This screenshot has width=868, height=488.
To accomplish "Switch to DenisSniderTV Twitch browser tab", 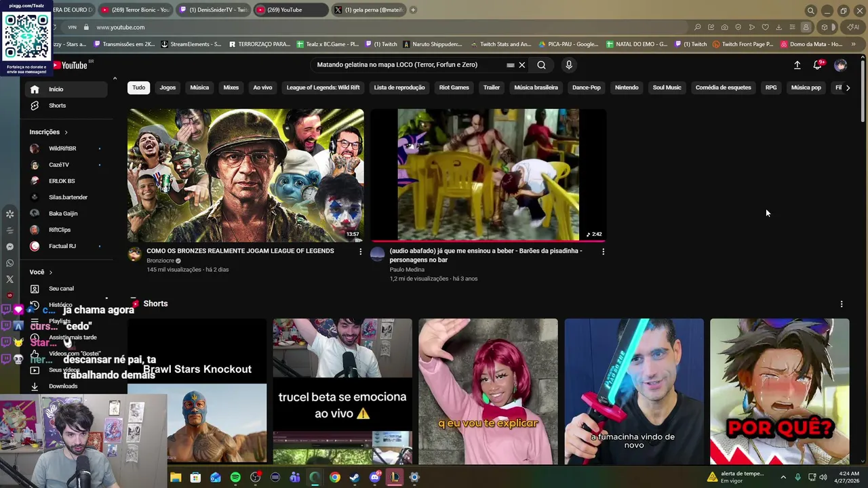I will [213, 10].
